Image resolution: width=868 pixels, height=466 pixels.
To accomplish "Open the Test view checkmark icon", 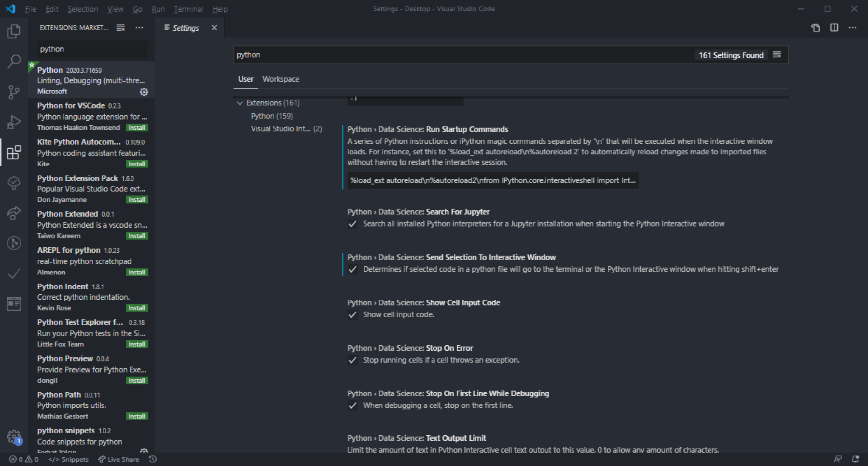I will [x=14, y=274].
